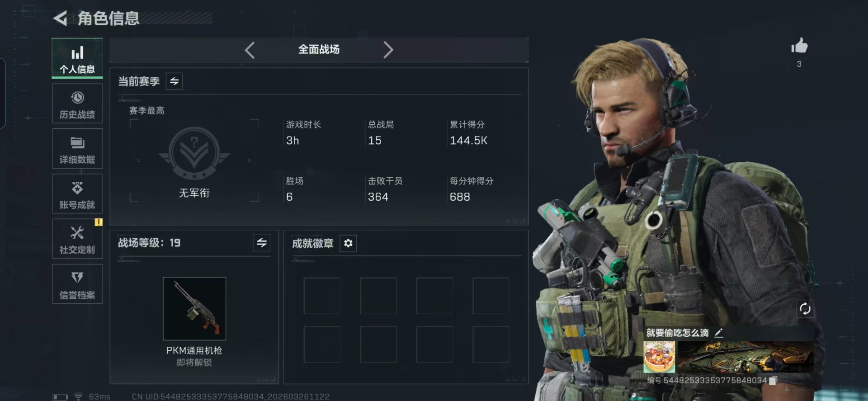The width and height of the screenshot is (868, 401).
Task: Open the 成就徽章 badge settings gear
Action: tap(348, 243)
